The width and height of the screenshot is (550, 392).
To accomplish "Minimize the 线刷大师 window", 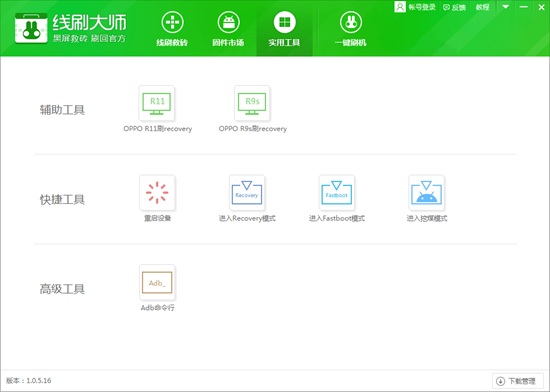I will (524, 7).
